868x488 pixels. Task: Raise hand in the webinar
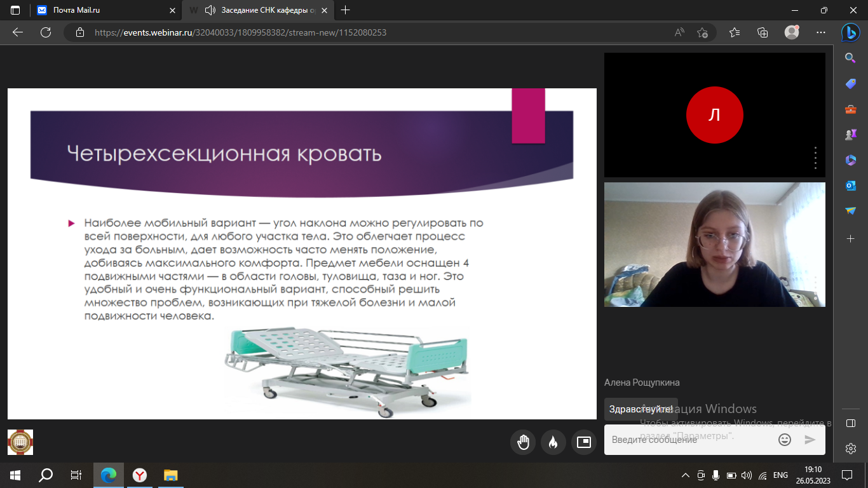click(x=523, y=442)
